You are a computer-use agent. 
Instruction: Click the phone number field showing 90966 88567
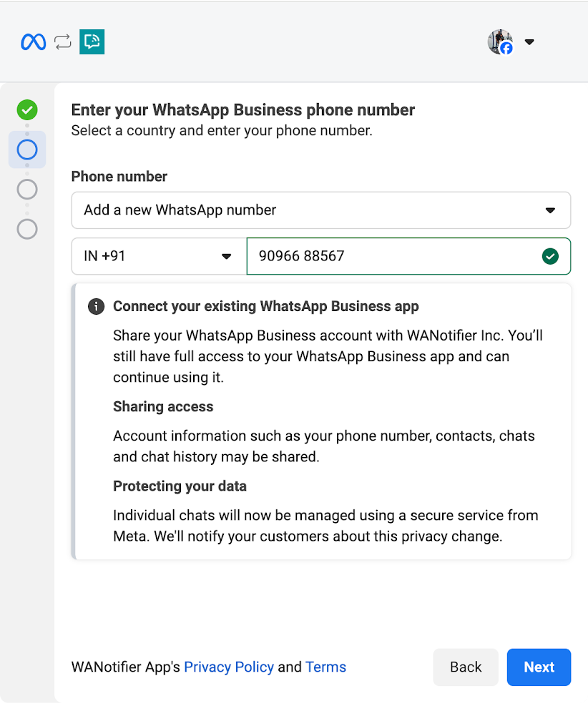(x=393, y=256)
